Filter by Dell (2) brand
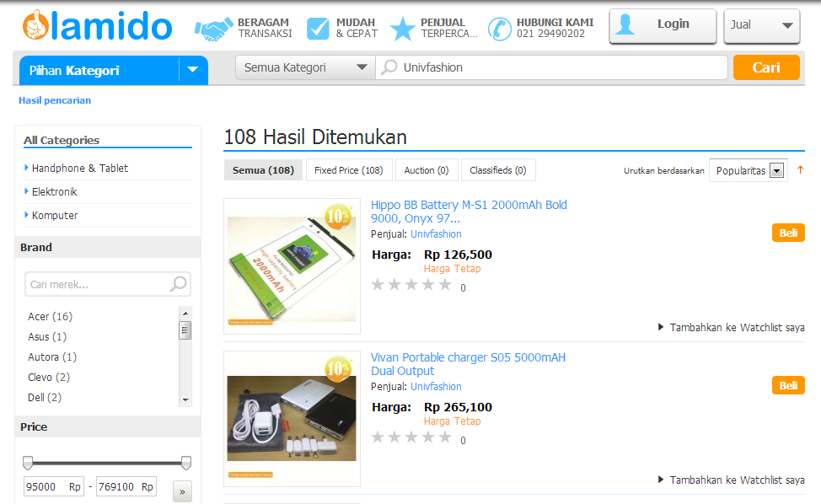821x504 pixels. point(45,398)
